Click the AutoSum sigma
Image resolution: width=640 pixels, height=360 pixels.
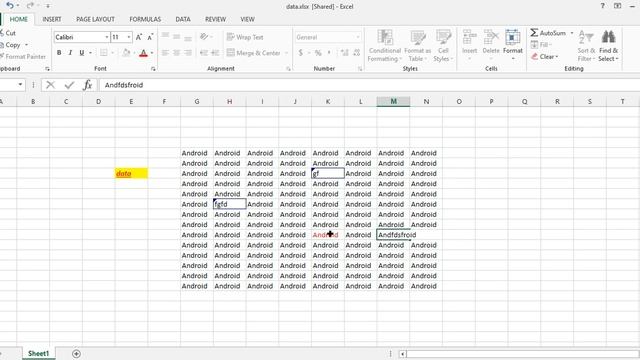(x=534, y=33)
